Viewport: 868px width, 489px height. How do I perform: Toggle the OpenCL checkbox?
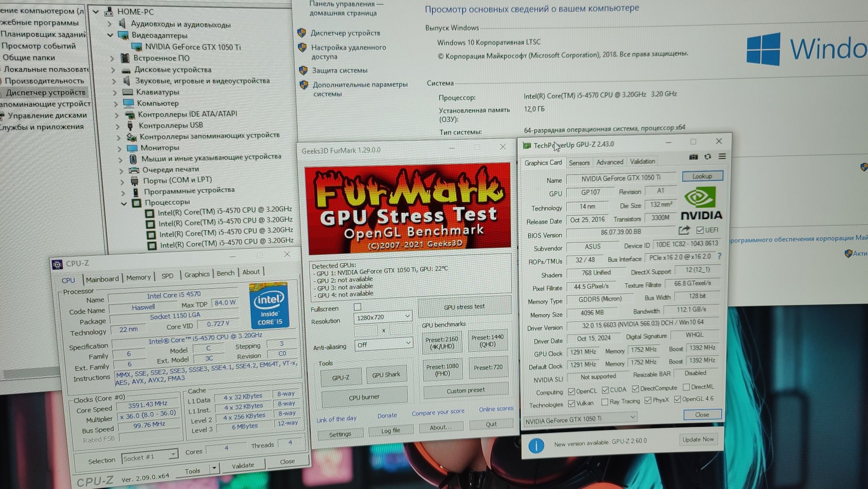[x=571, y=391]
